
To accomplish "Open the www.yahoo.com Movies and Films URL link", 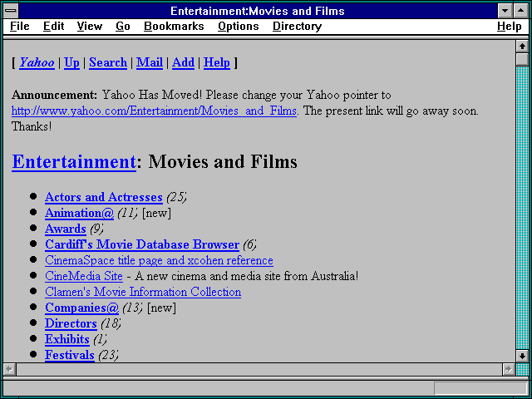I will (154, 111).
